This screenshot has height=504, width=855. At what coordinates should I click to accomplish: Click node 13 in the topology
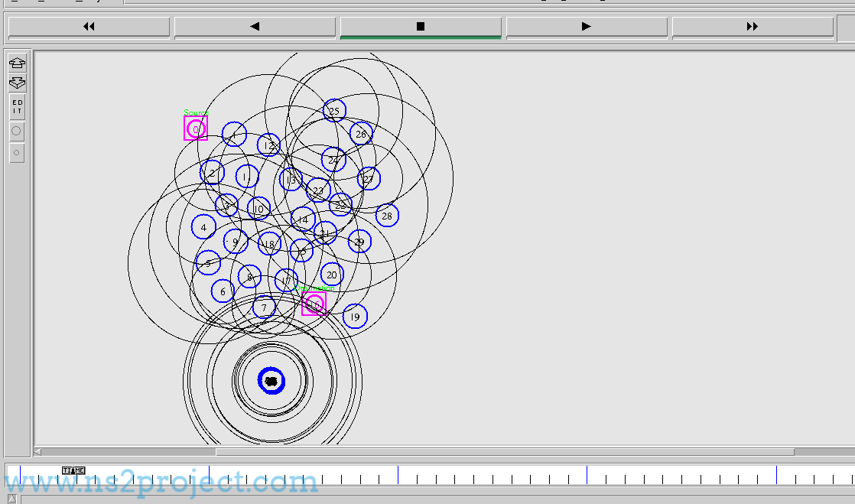pos(291,180)
